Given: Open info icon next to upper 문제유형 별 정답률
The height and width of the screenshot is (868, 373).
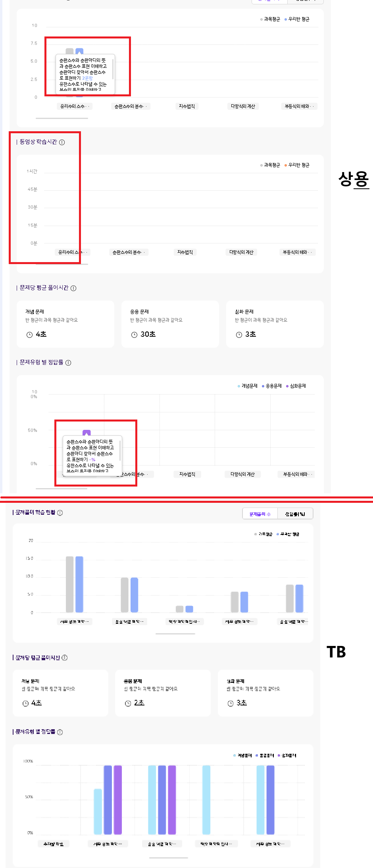Looking at the screenshot, I should coord(68,363).
